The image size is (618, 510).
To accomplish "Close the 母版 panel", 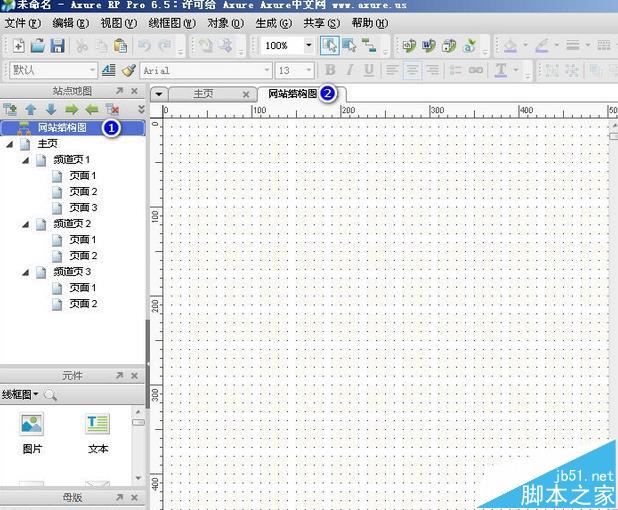I will (134, 498).
